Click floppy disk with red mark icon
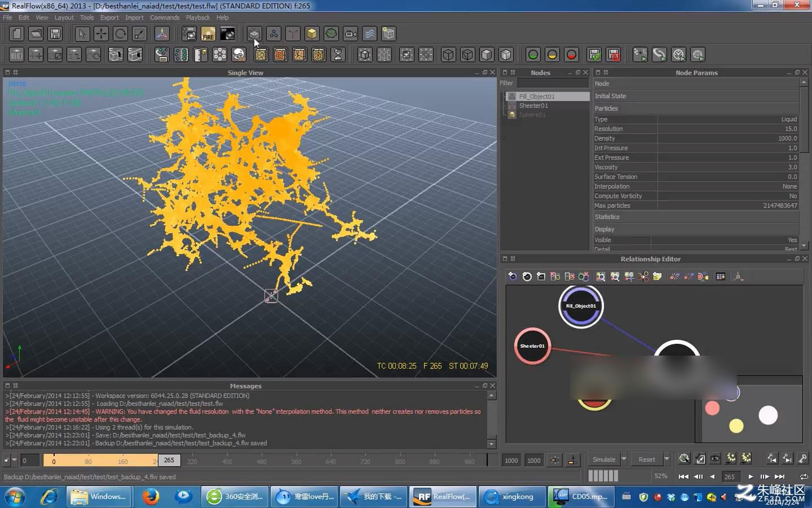The height and width of the screenshot is (508, 812). [614, 55]
